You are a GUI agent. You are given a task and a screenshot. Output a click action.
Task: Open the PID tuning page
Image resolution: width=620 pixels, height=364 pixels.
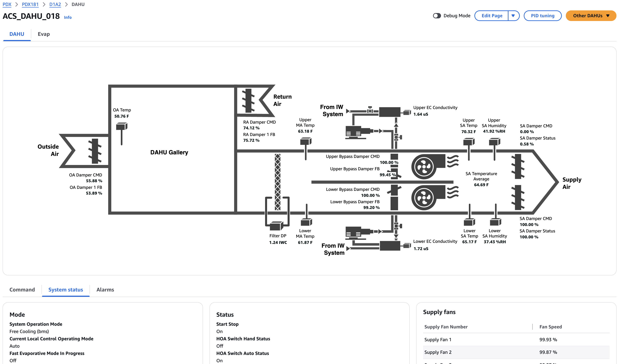click(x=543, y=16)
